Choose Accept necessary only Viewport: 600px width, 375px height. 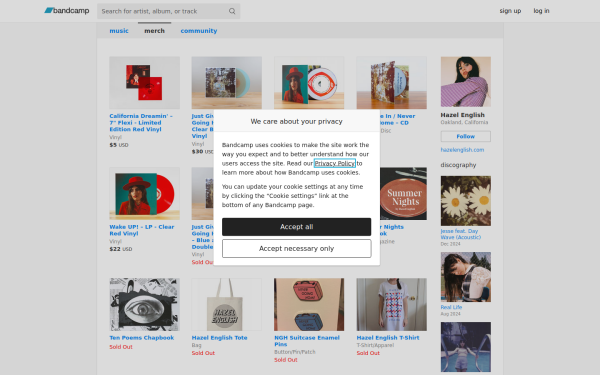297,248
